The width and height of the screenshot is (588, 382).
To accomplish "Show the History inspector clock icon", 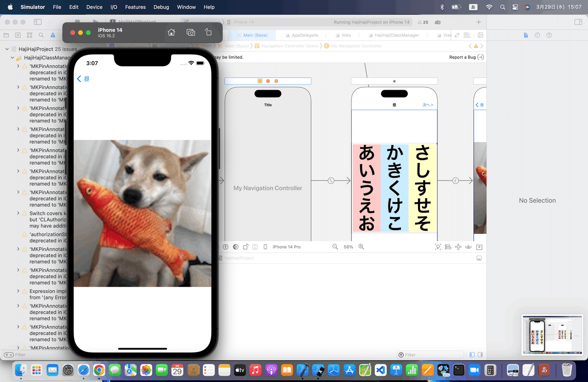I will point(538,35).
